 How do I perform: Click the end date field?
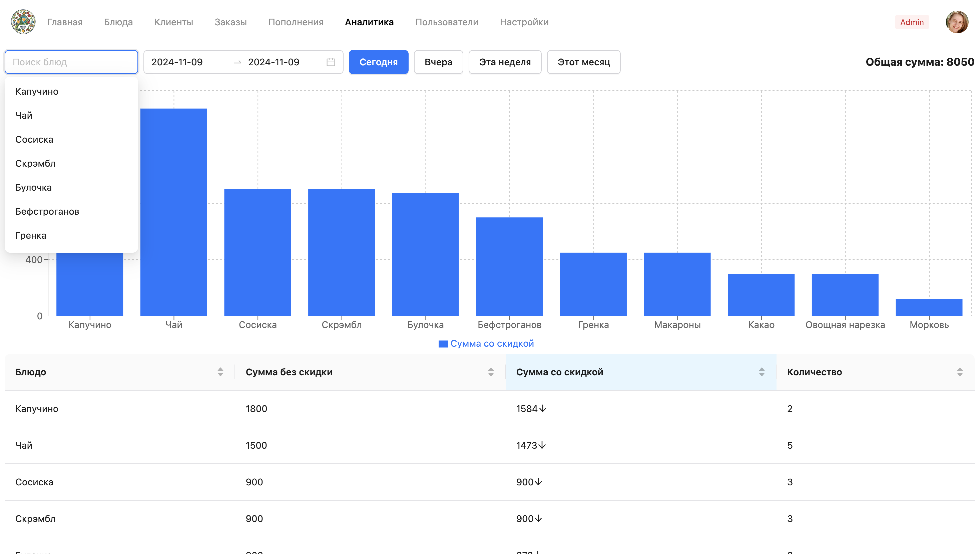(275, 62)
